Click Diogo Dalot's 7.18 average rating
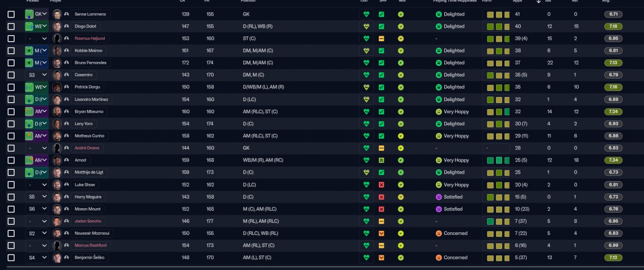This screenshot has height=270, width=644. [x=613, y=26]
